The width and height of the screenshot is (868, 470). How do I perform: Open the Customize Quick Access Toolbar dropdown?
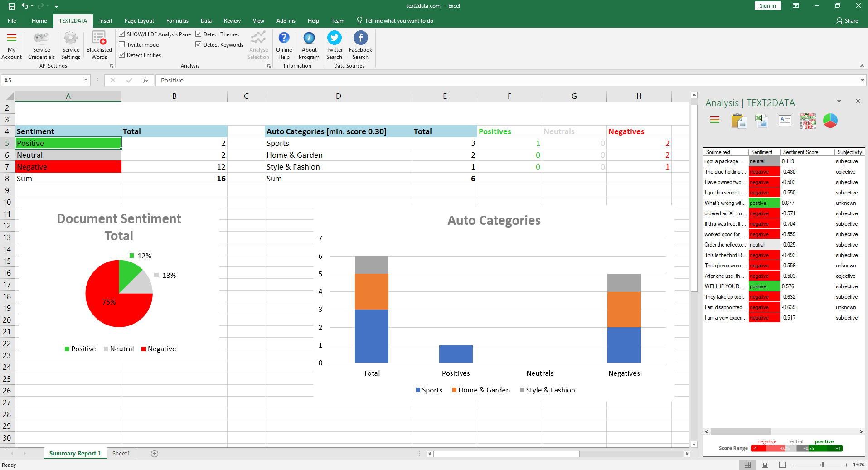[56, 6]
